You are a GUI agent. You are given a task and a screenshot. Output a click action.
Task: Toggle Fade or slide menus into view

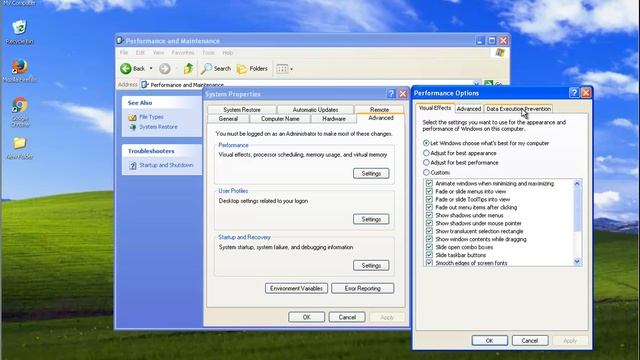coord(429,191)
